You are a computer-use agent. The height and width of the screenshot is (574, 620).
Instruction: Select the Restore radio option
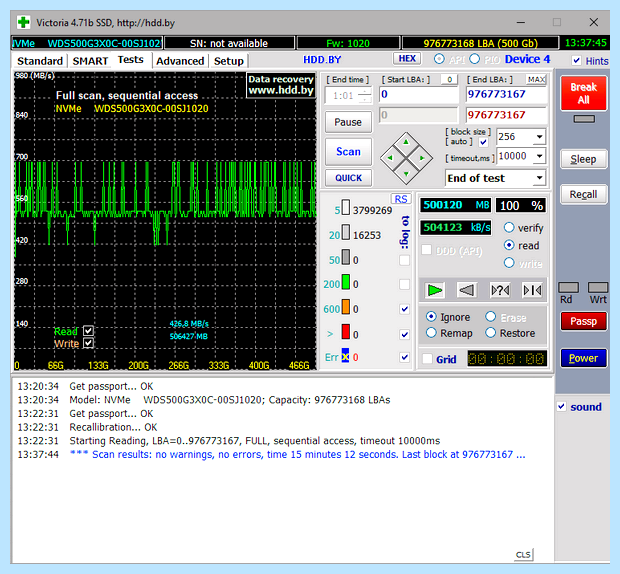coord(490,333)
